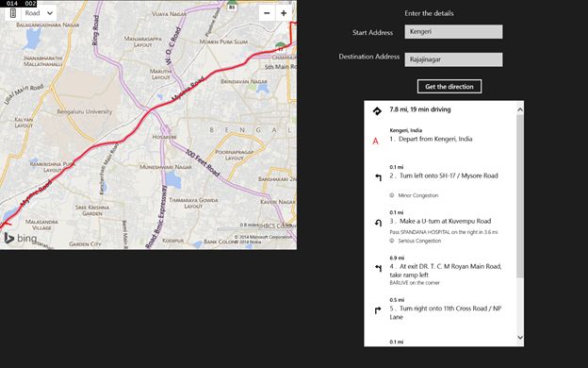Screen dimensions: 588x368
Task: Select step 2 Turn left onto SH-17
Action: tap(444, 176)
